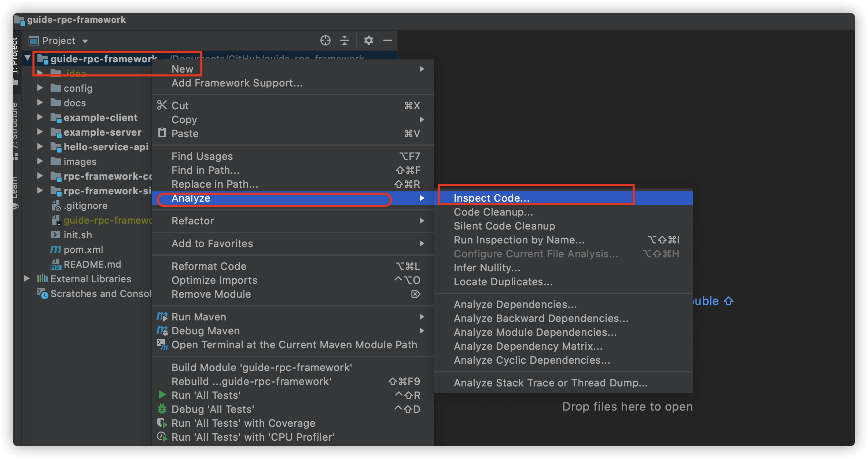
Task: Select README.md in project tree
Action: (92, 264)
